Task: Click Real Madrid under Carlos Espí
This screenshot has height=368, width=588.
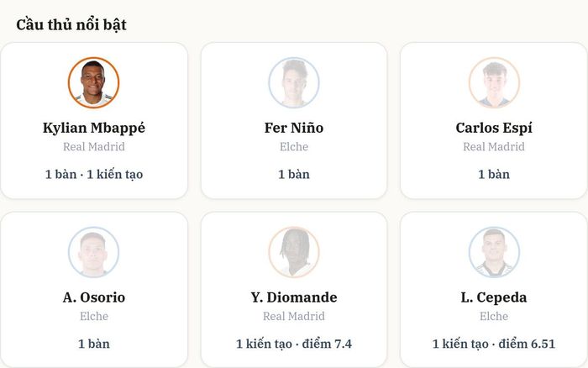Action: [x=494, y=147]
